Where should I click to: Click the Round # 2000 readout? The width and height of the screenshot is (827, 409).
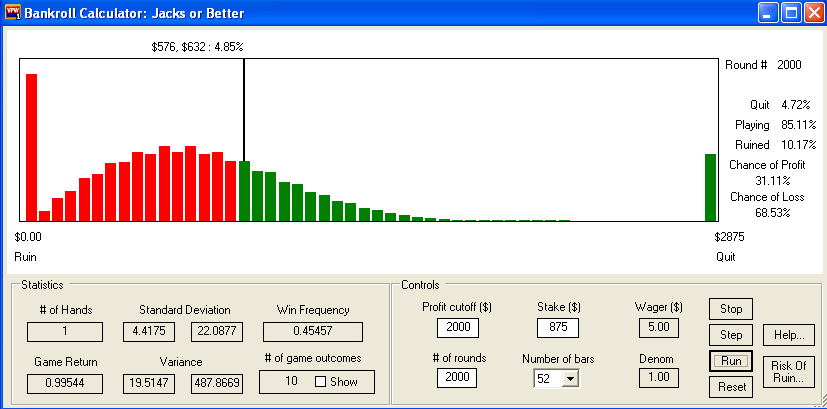click(763, 65)
